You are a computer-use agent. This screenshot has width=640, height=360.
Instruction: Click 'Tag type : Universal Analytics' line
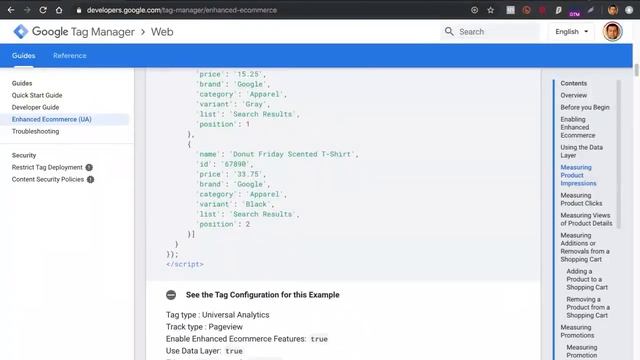coord(218,315)
